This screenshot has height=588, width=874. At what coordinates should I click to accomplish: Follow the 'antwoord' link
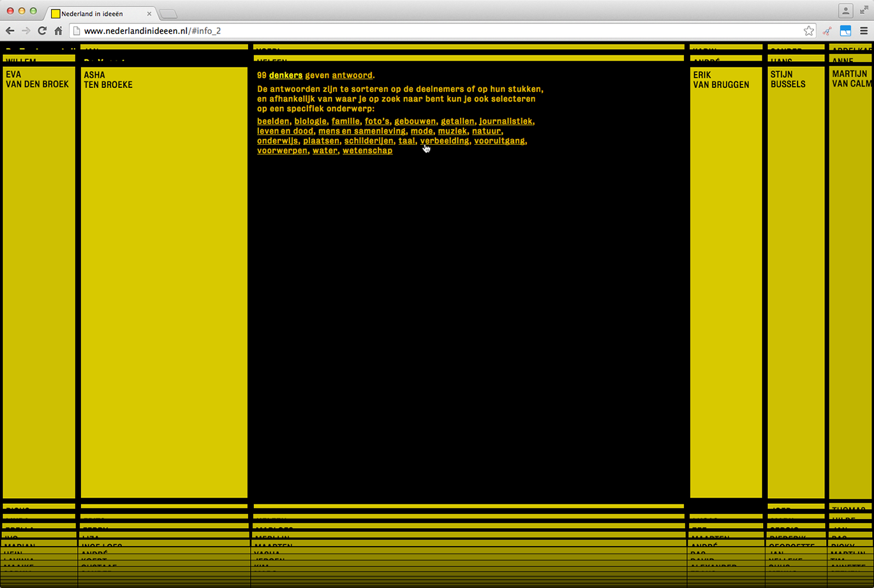(x=352, y=75)
